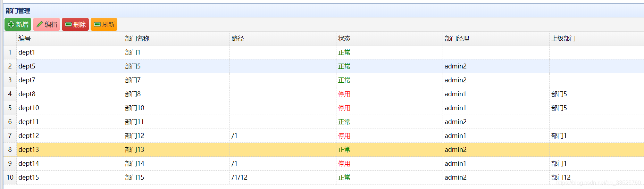Click 停用 status in dept10 row
Viewport: 644px width, 189px height.
tap(344, 108)
